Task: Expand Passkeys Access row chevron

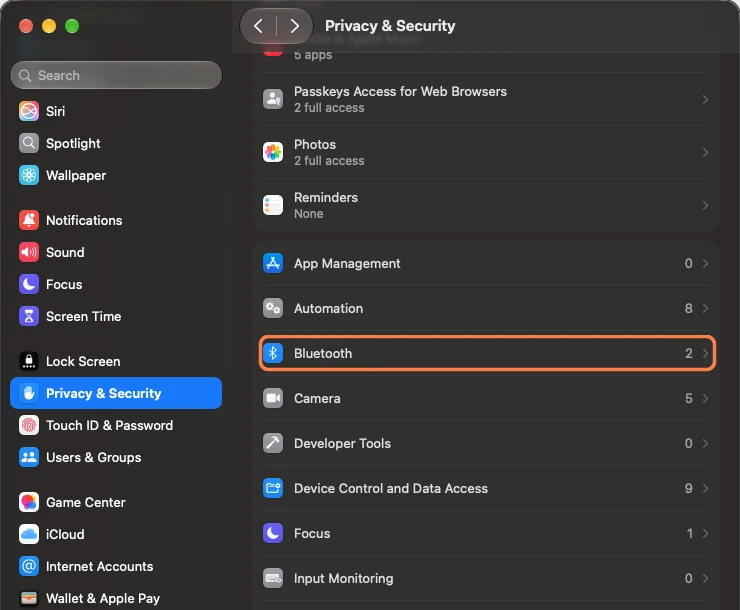Action: (x=705, y=100)
